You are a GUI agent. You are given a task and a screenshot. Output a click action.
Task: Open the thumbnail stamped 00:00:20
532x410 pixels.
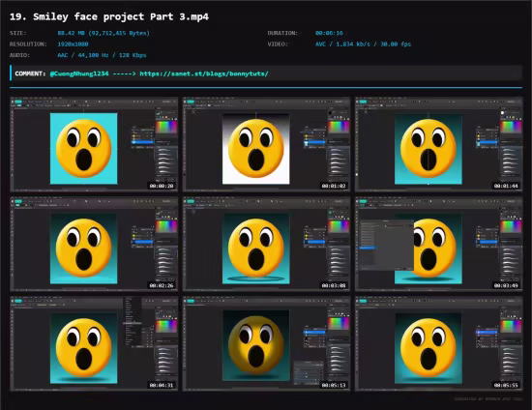tap(94, 144)
